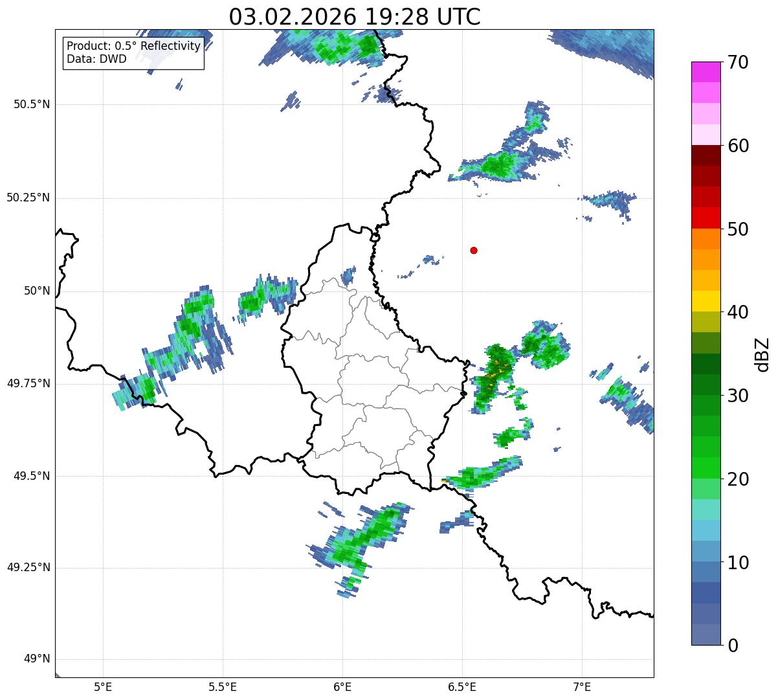Viewport: 778px width, 700px height.
Task: Click the red station marker dot
Action: click(474, 250)
